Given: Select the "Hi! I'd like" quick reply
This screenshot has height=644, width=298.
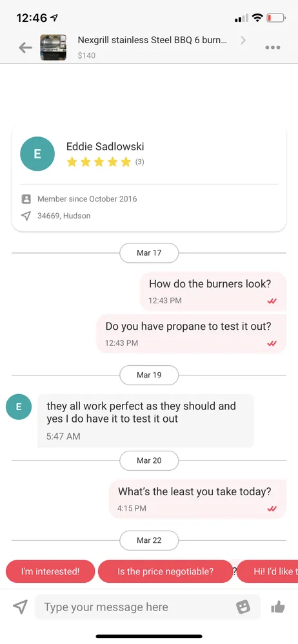Looking at the screenshot, I should [268, 571].
